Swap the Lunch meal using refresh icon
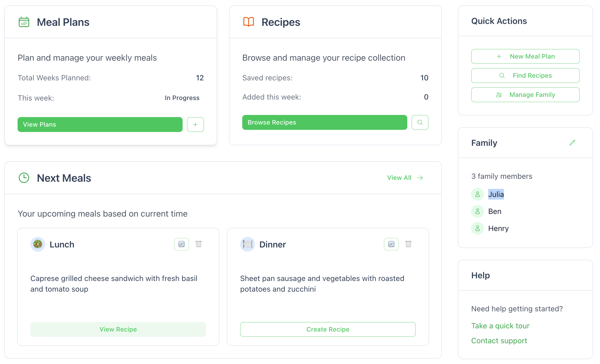 (x=181, y=244)
